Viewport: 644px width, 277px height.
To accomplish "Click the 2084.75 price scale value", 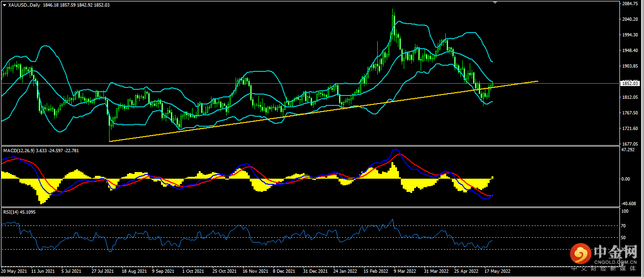I will (630, 4).
